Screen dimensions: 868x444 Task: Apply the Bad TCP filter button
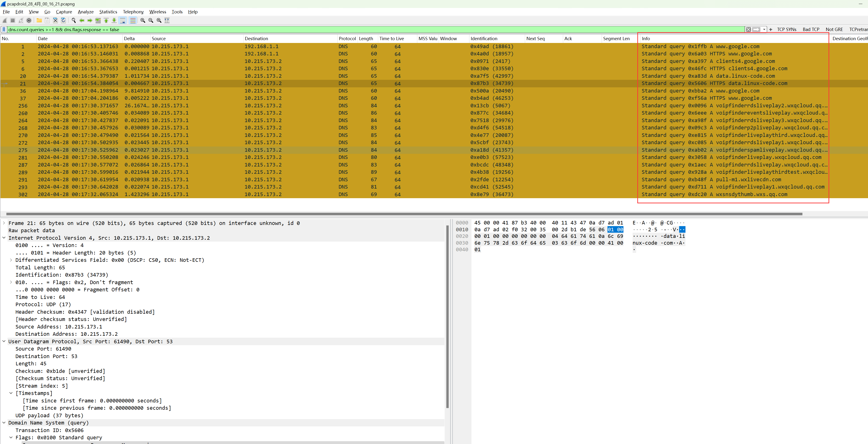(811, 30)
